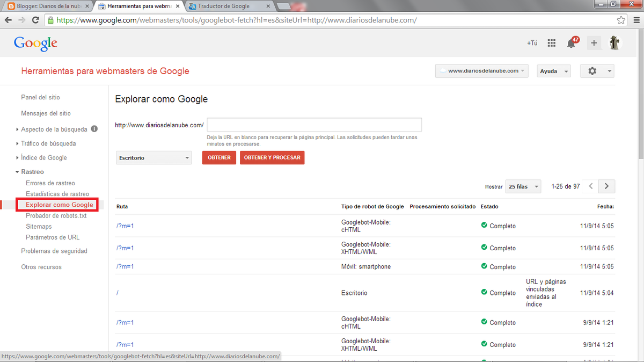The height and width of the screenshot is (362, 644).
Task: Click the info icon beside Aspecto de la búsqueda
Action: click(x=94, y=129)
